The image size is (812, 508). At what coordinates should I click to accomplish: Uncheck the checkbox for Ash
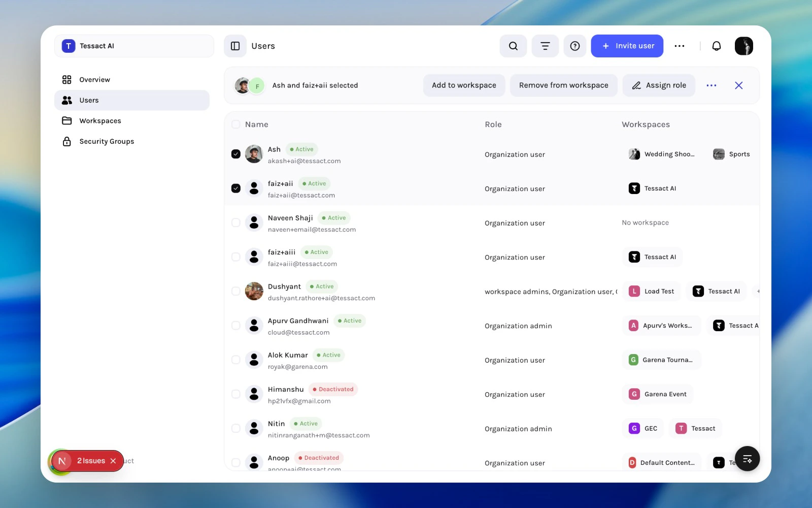click(236, 154)
